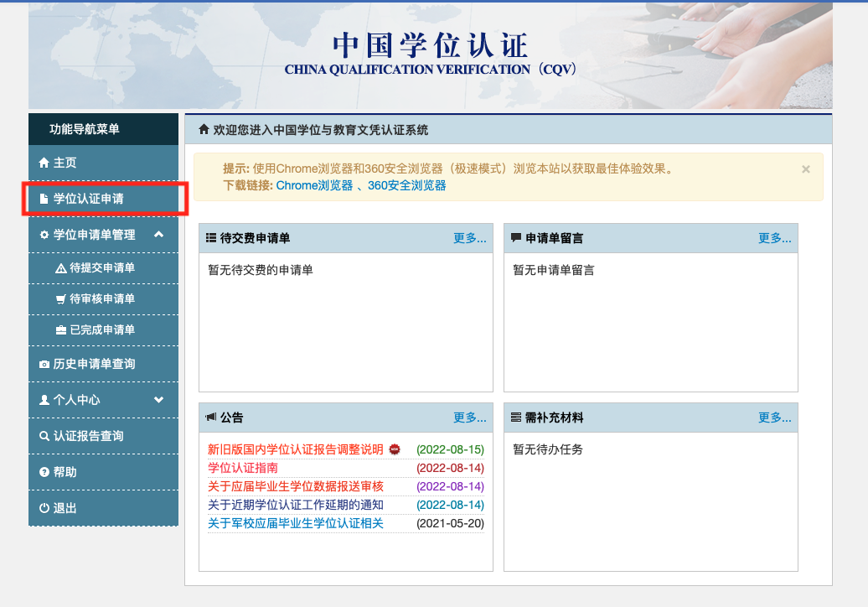This screenshot has width=868, height=607.
Task: Click the power icon beside 退出
Action: coord(44,508)
